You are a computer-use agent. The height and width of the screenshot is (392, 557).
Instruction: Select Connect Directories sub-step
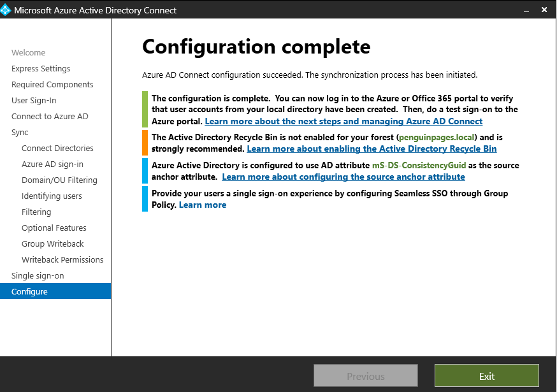click(x=57, y=149)
